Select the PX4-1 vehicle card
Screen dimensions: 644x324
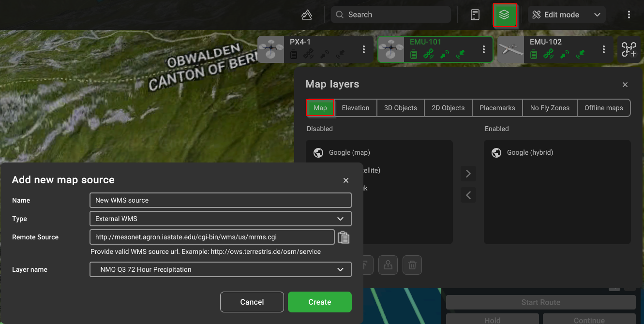click(310, 49)
